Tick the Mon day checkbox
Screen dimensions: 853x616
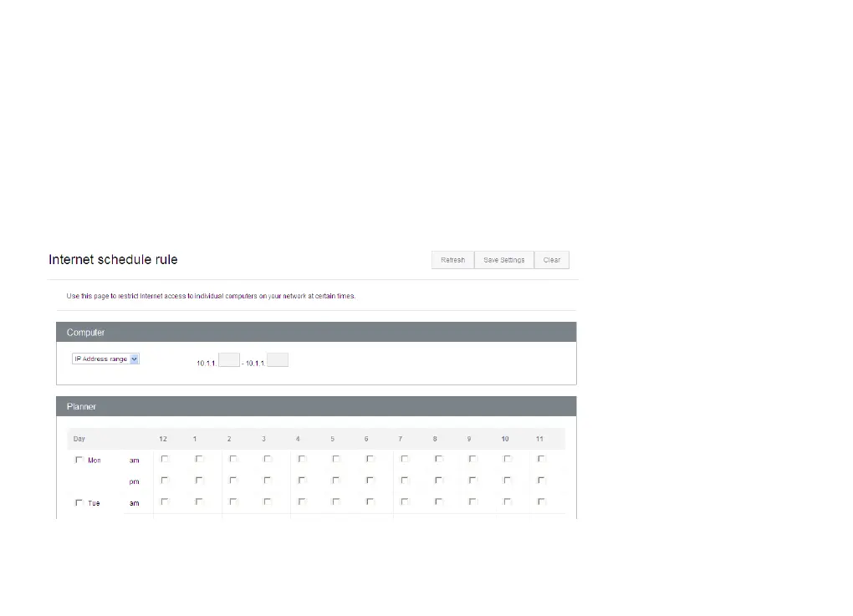click(79, 460)
